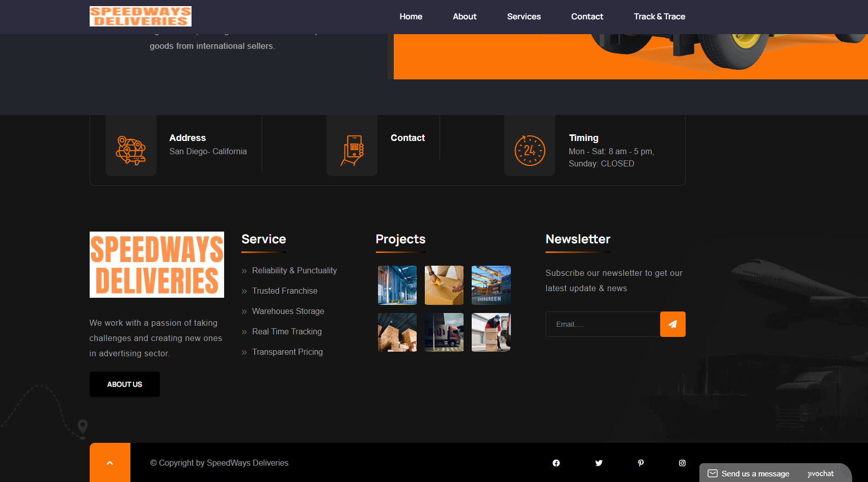Focus the newsletter Email input field

click(603, 324)
